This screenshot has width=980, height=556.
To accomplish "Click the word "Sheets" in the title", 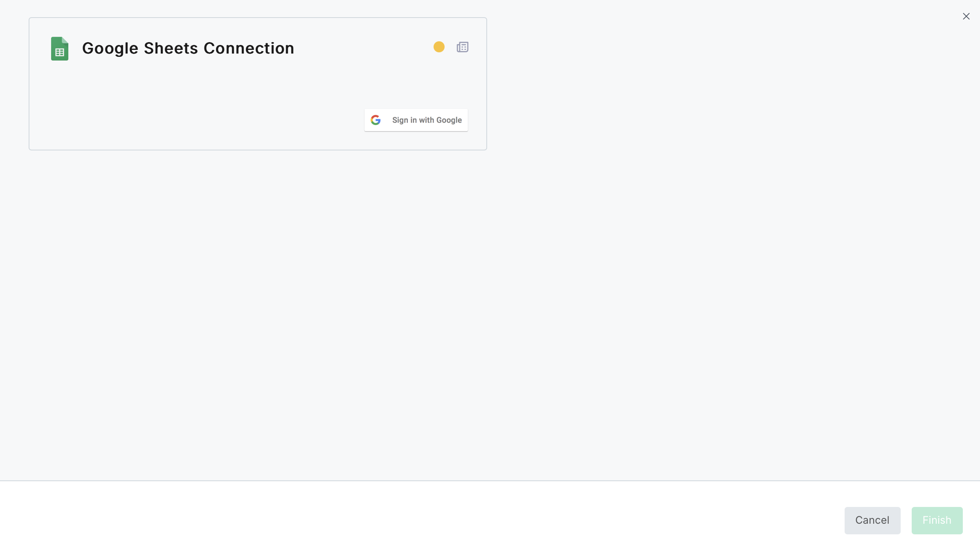I will click(x=171, y=48).
